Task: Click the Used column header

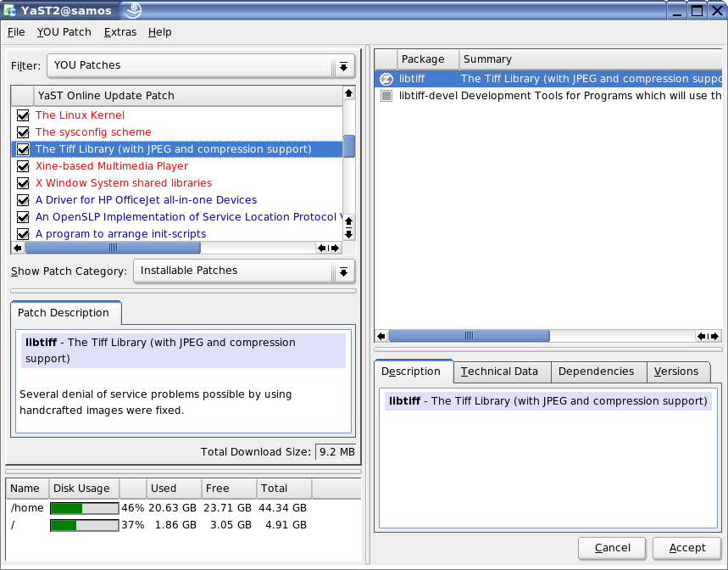Action: 174,489
